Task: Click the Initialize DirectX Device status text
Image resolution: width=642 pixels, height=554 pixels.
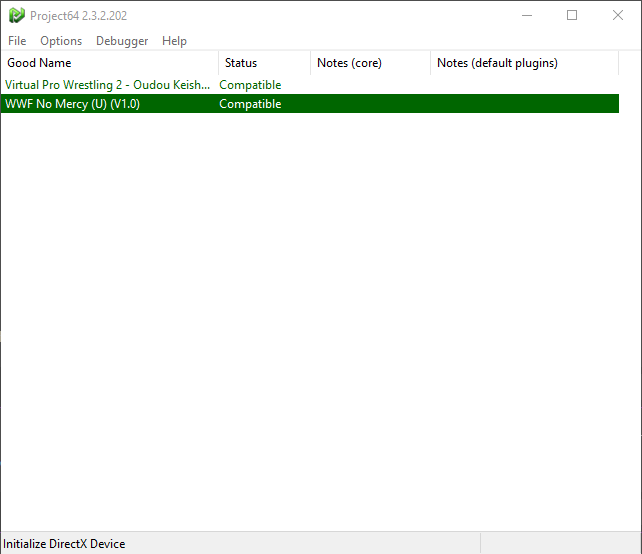Action: coord(64,544)
